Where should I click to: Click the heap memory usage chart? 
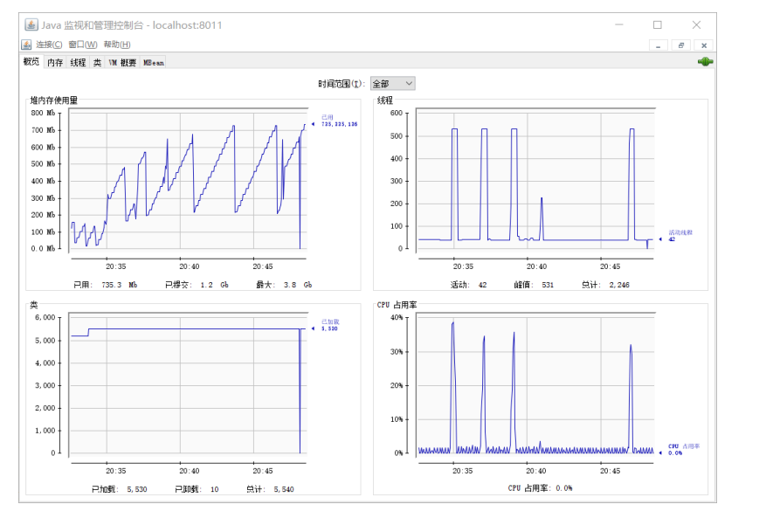point(189,179)
